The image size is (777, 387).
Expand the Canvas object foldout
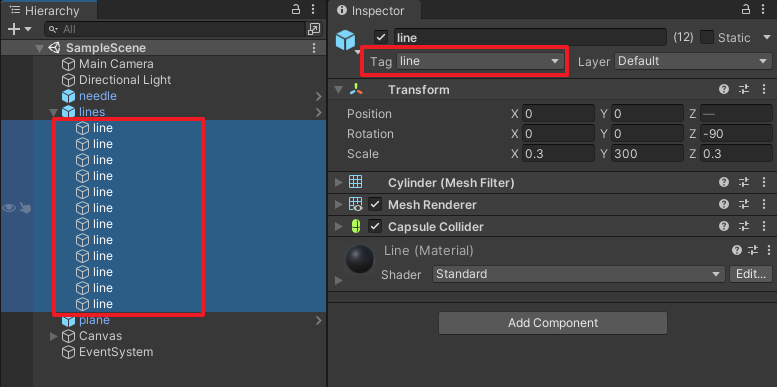click(x=54, y=336)
